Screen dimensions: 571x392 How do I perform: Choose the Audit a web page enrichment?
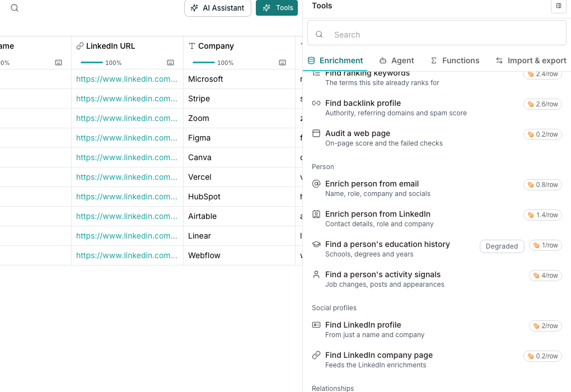tap(437, 138)
